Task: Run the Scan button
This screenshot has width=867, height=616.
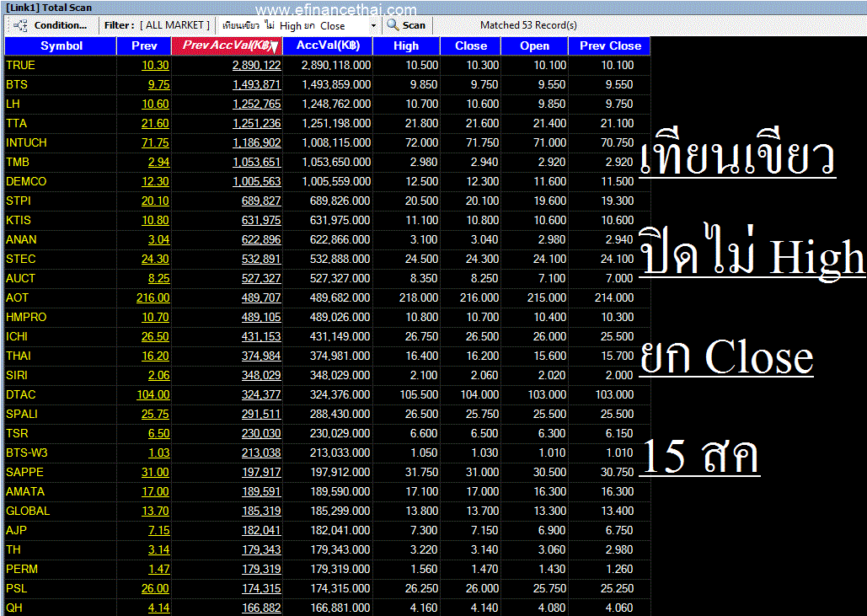Action: 406,25
